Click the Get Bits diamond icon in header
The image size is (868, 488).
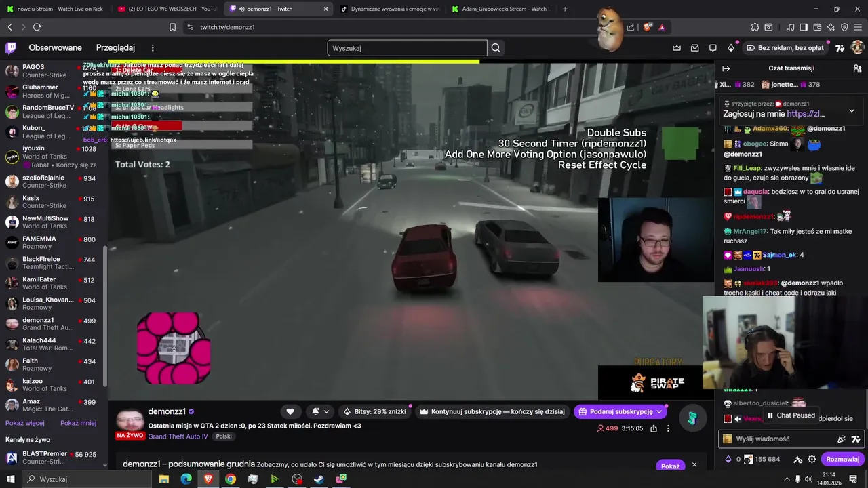pyautogui.click(x=731, y=47)
